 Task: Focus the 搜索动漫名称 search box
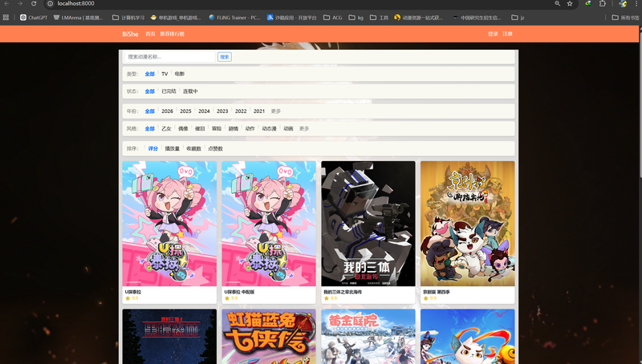(x=170, y=57)
